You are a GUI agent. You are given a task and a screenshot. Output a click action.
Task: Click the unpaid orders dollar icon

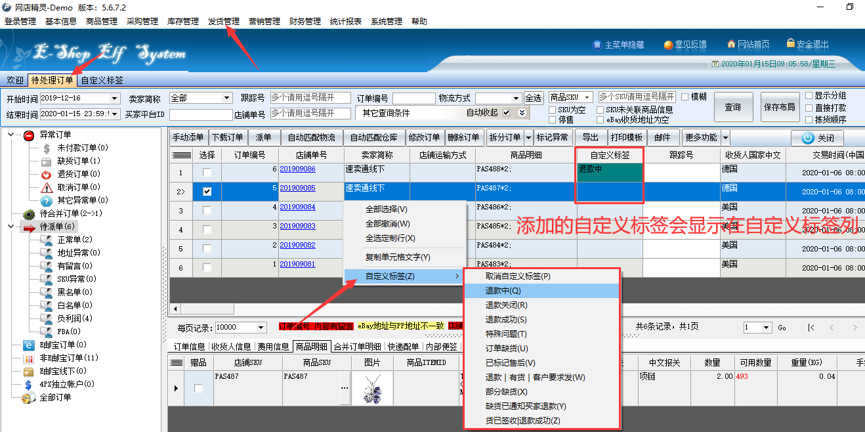46,148
